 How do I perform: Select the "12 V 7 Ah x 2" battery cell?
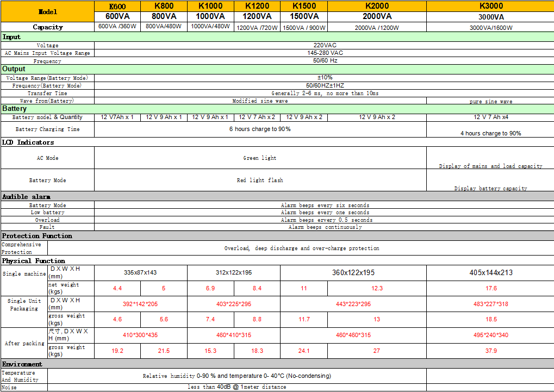pos(257,117)
